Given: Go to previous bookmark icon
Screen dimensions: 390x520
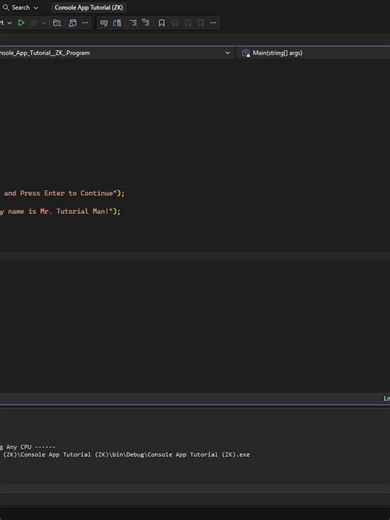Looking at the screenshot, I should tap(175, 23).
